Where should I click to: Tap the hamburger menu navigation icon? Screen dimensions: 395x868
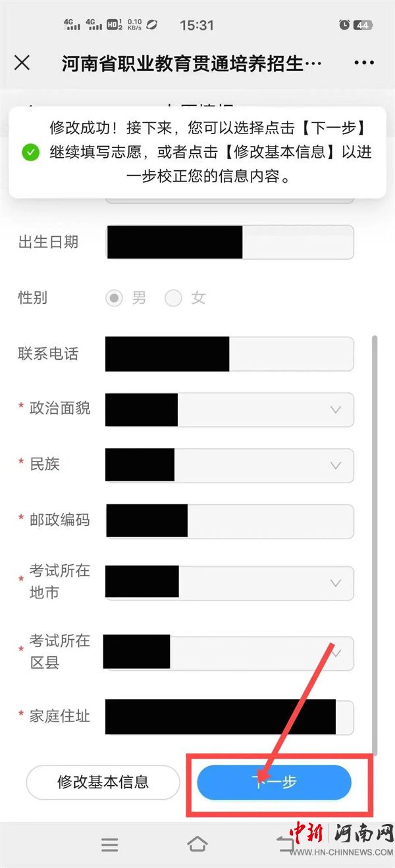[109, 844]
